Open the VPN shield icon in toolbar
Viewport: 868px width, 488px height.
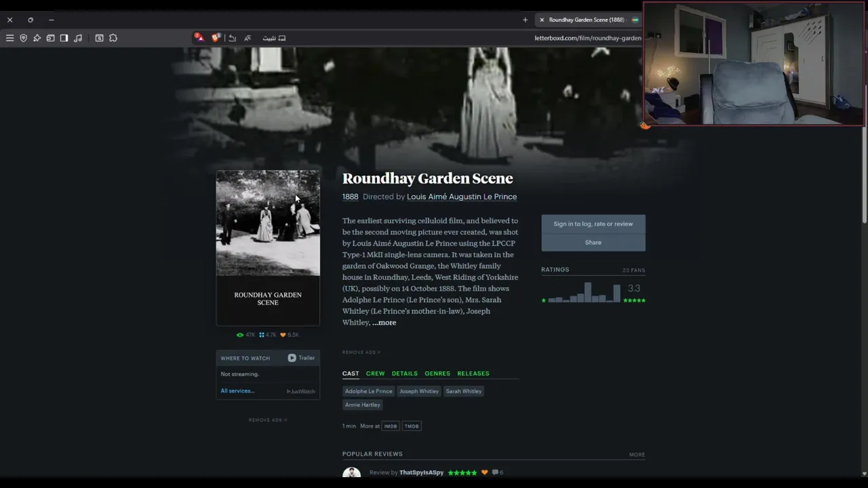pyautogui.click(x=23, y=38)
